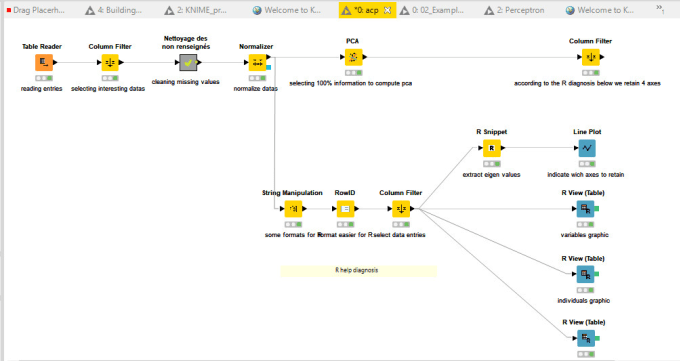This screenshot has height=361, width=680.
Task: Click the 'extract eigen values' description text
Action: pos(491,175)
